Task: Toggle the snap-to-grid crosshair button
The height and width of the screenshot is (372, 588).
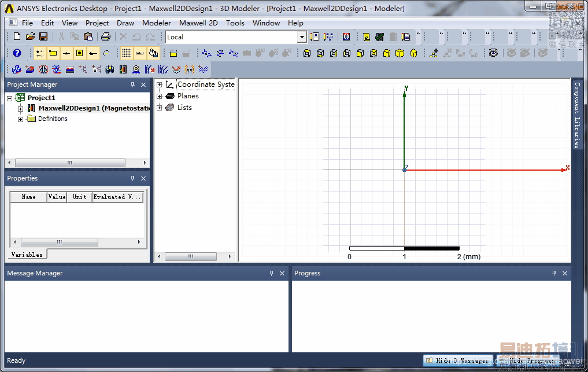Action: 39,53
